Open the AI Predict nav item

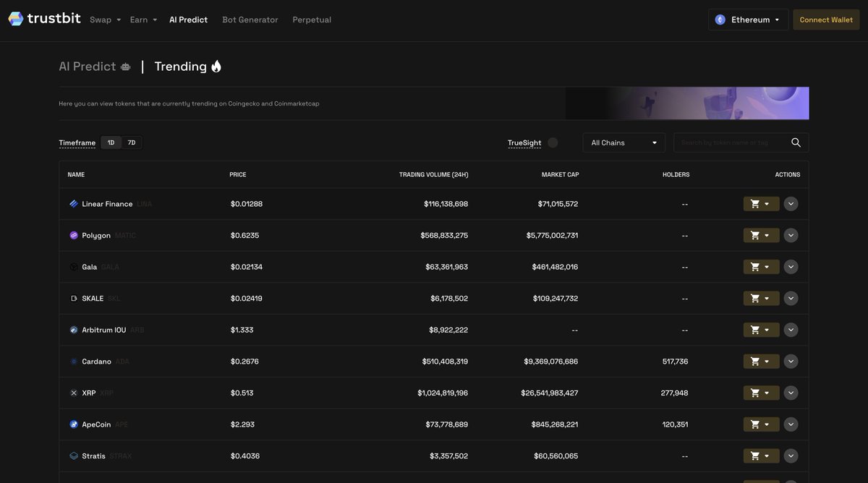[x=188, y=20]
